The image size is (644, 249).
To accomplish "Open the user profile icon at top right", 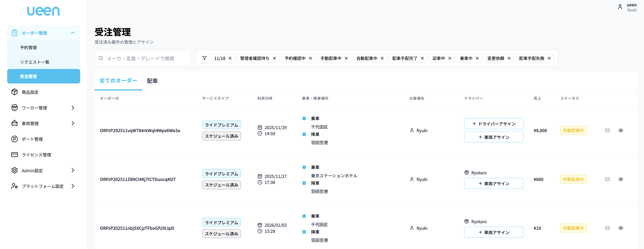I will coord(620,7).
